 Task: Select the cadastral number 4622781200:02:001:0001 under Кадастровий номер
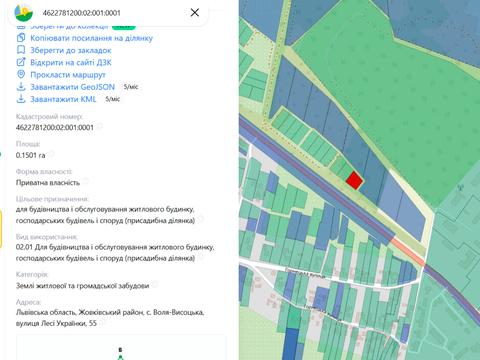click(x=55, y=127)
